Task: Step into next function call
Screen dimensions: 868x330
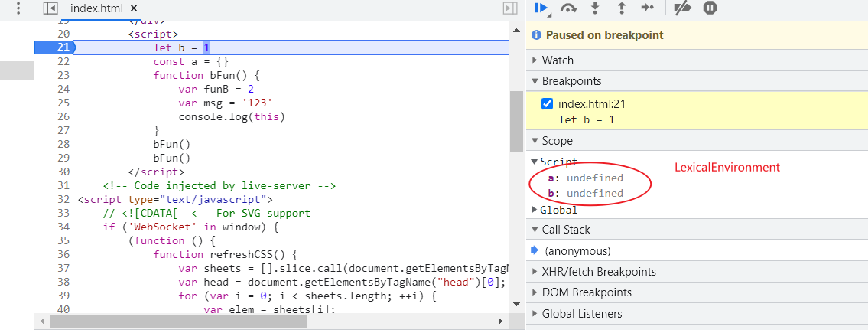Action: pyautogui.click(x=596, y=8)
